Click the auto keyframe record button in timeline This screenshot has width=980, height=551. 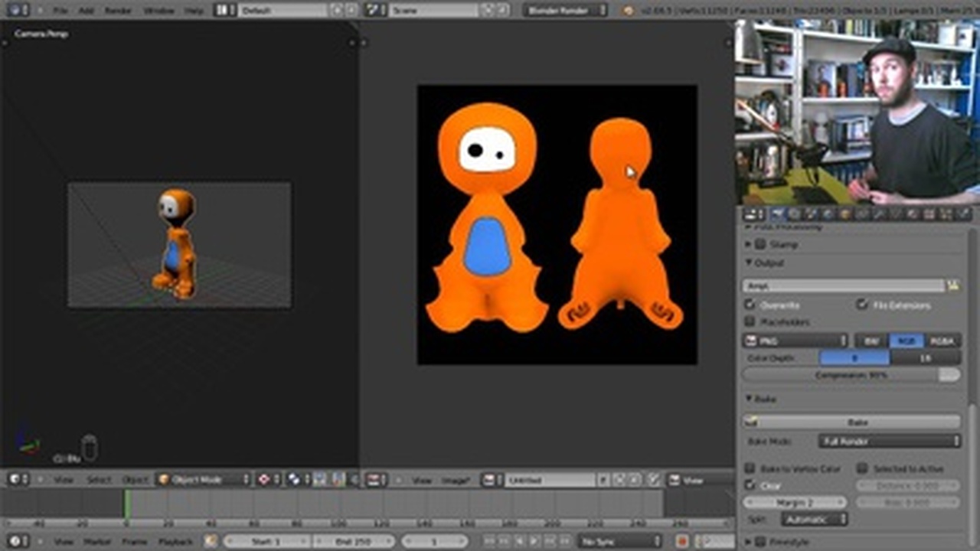pos(682,541)
